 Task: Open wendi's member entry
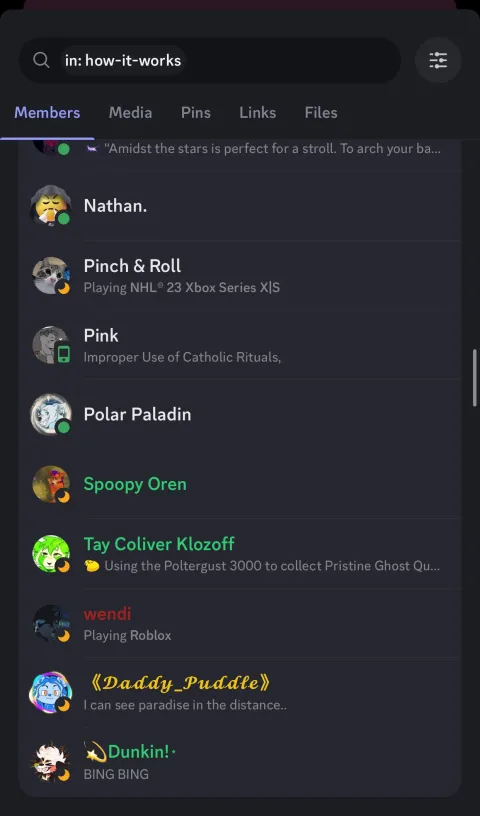coord(240,623)
